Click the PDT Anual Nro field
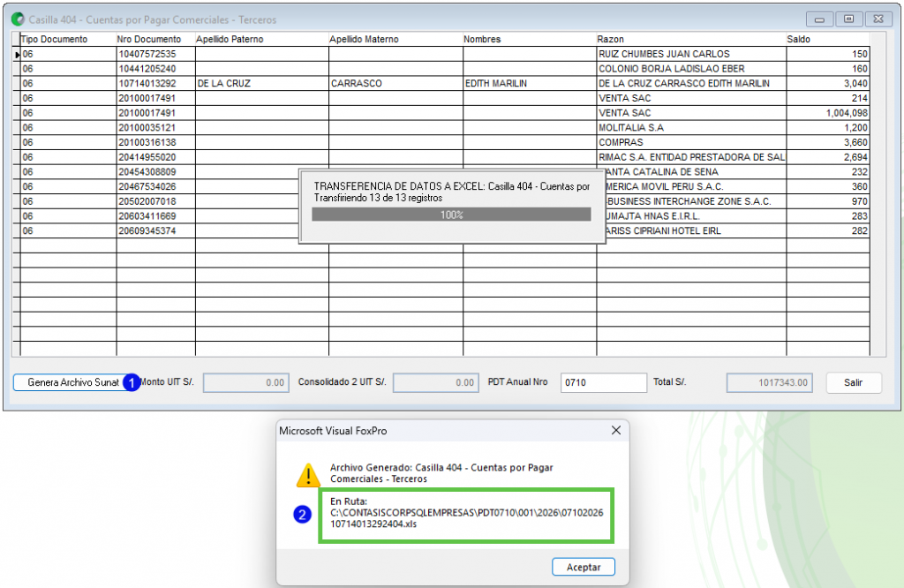The width and height of the screenshot is (904, 588). 604,383
